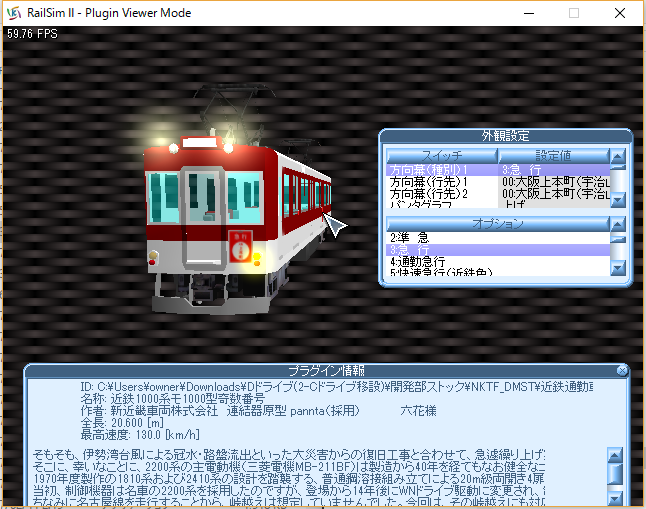
Task: Click the 名称: 近鉄1000系 name line
Action: pos(173,399)
